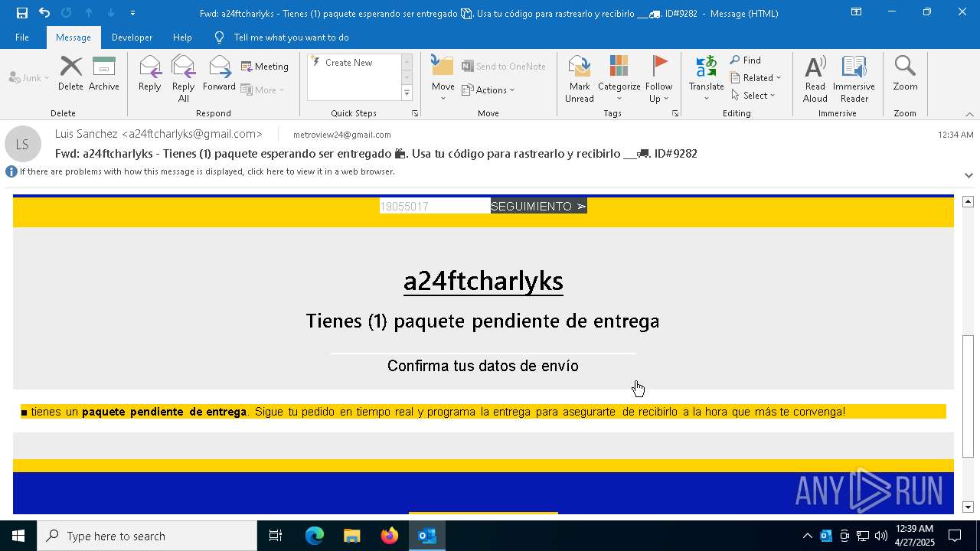Select Create New quick step
980x551 pixels.
[x=353, y=63]
